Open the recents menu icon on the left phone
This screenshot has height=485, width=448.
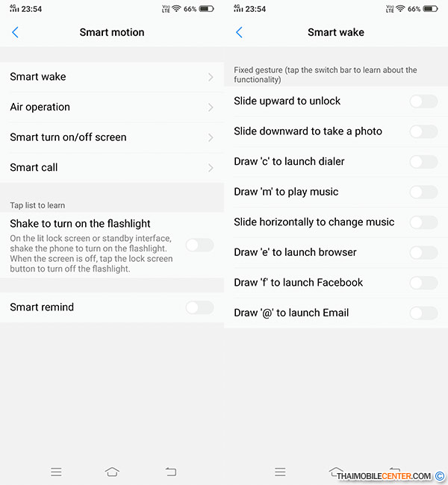56,472
